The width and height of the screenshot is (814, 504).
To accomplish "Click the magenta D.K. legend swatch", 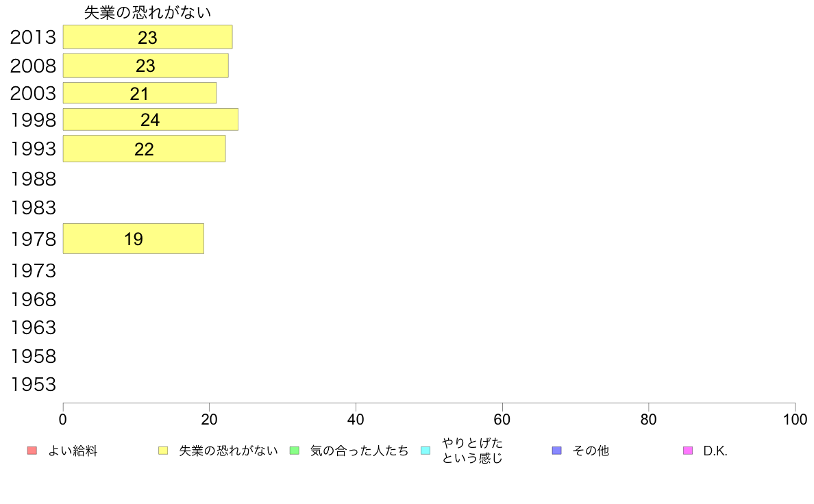I will [688, 451].
